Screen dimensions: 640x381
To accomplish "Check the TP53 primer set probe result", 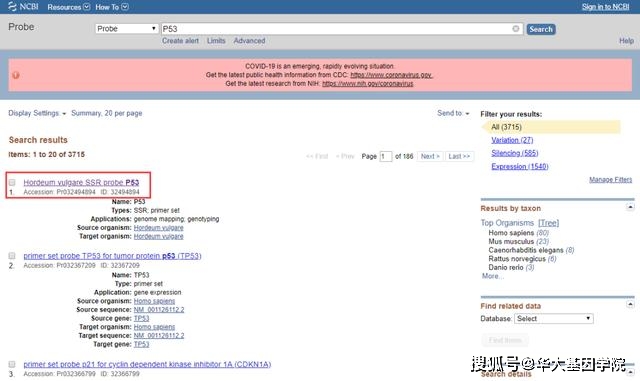I will tap(12, 256).
